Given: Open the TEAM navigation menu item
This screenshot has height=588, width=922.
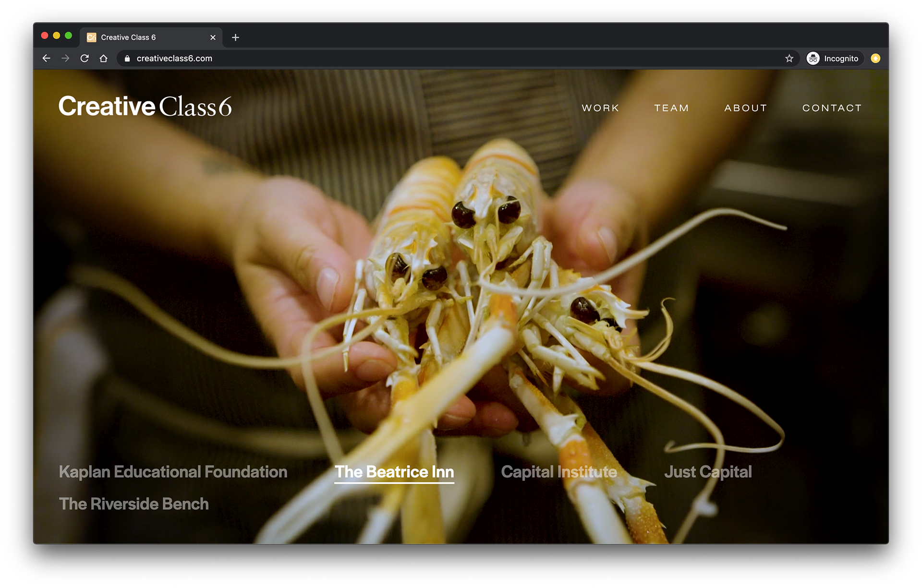Looking at the screenshot, I should coord(671,108).
